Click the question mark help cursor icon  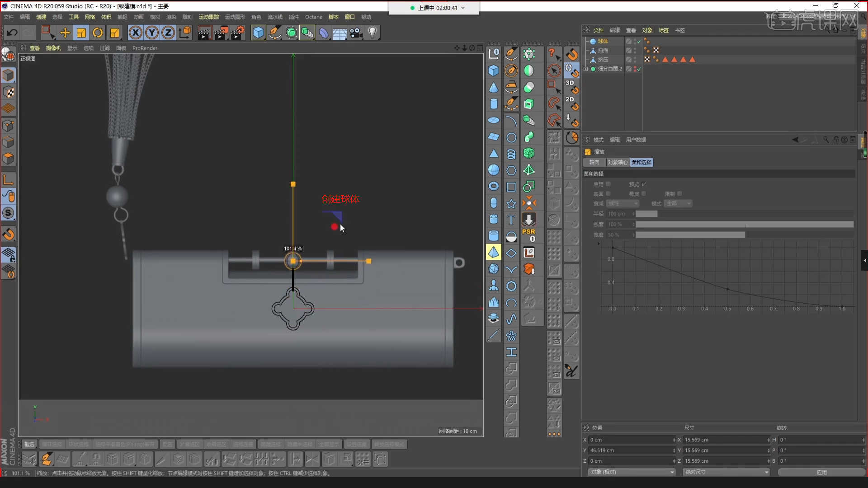554,54
